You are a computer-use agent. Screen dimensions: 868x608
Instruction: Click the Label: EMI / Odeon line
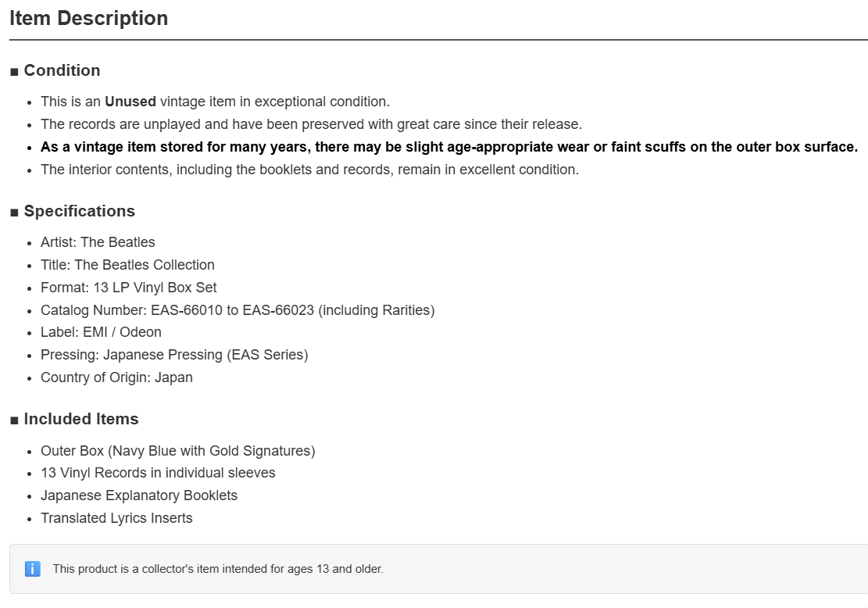[x=101, y=332]
